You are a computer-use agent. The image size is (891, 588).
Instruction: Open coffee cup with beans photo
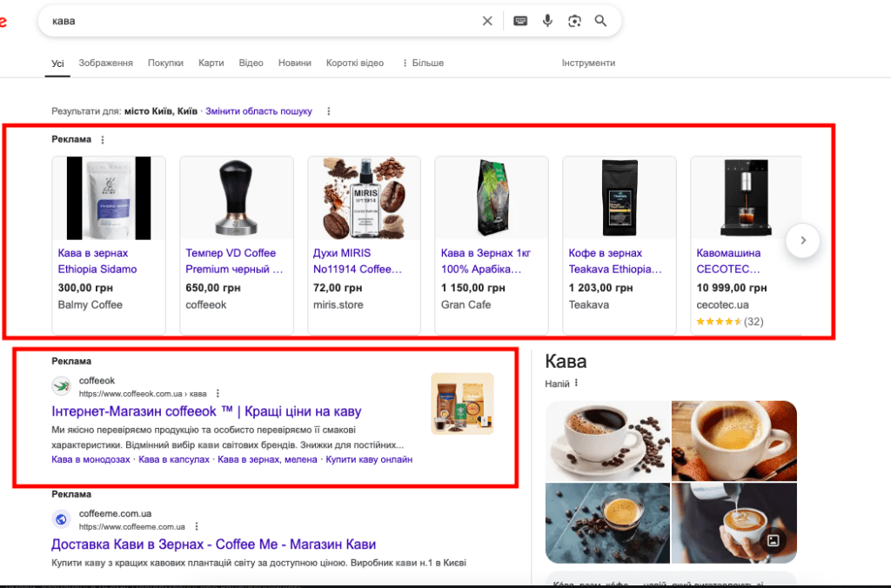pos(607,441)
